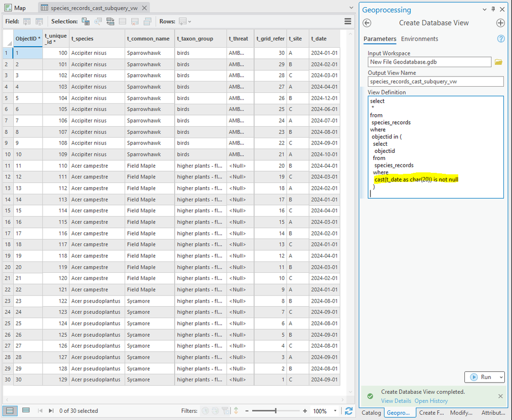Click the Rows insert icon
Screen dimensions: 512x420
[182, 22]
